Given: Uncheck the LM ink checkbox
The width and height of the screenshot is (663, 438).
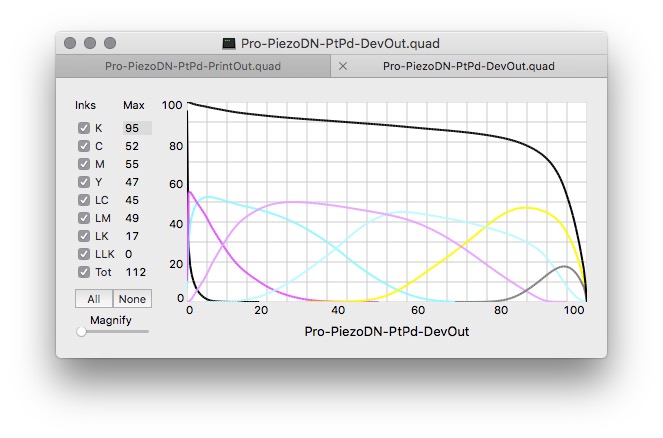Looking at the screenshot, I should 84,218.
